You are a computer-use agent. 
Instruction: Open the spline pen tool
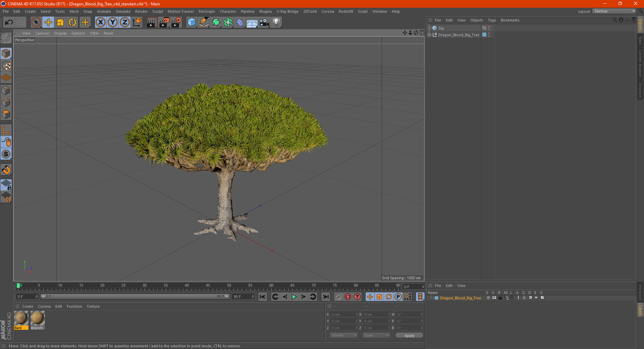click(x=204, y=22)
